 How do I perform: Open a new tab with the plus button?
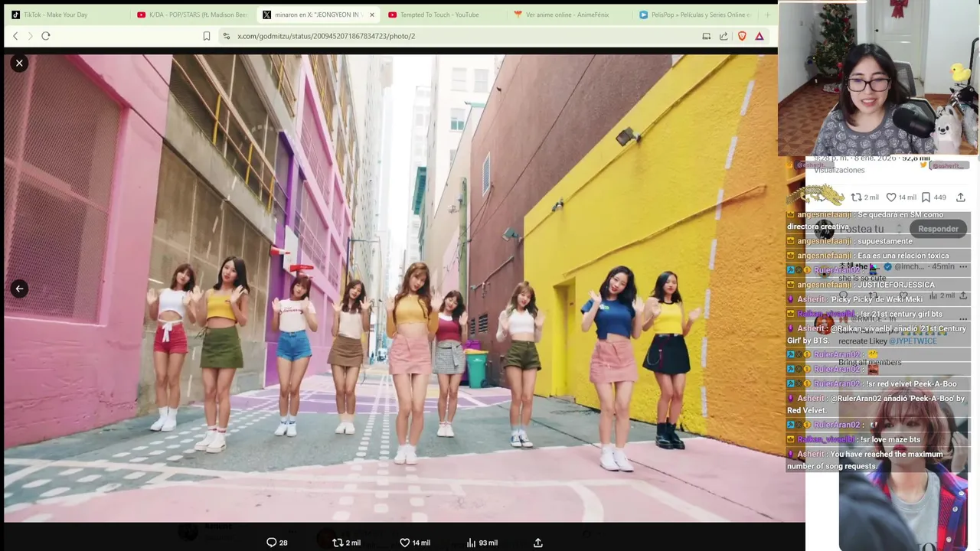tap(767, 15)
